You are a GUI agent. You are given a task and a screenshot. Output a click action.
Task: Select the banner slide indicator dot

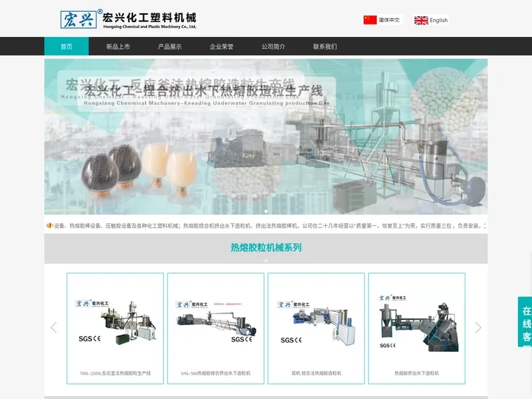(x=266, y=211)
